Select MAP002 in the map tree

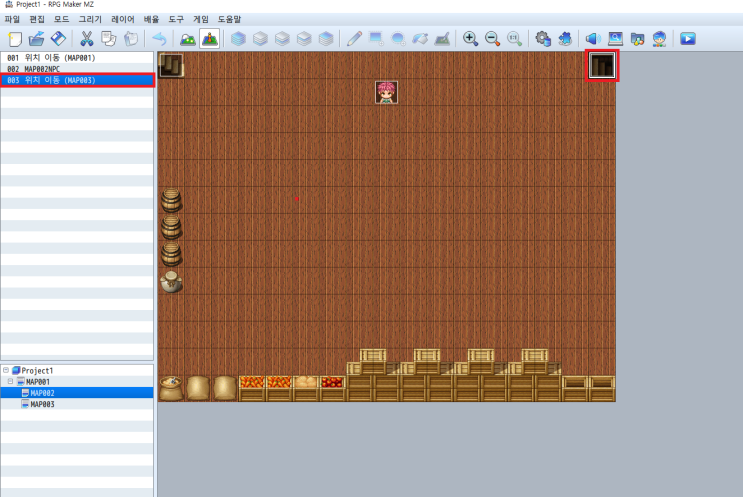pos(42,393)
